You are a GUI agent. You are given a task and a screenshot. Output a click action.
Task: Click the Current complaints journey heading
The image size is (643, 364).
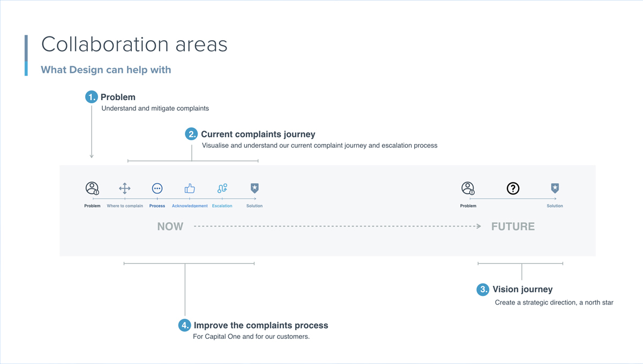click(x=258, y=134)
